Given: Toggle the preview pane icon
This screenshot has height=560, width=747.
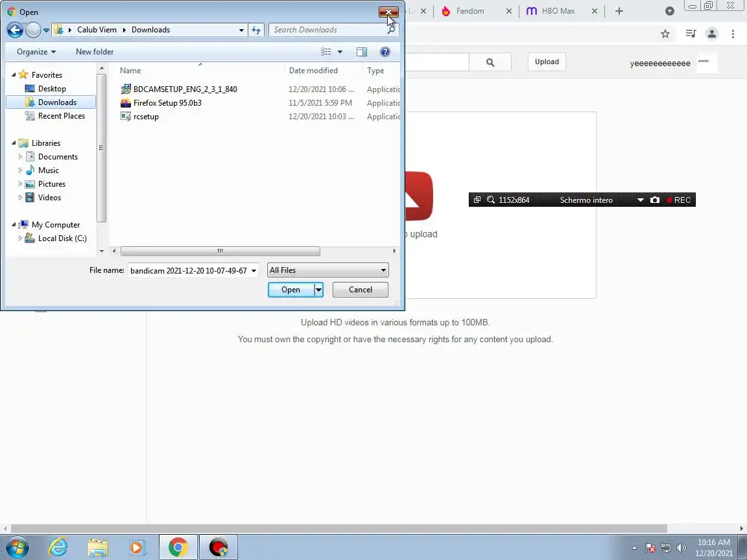Looking at the screenshot, I should point(362,52).
